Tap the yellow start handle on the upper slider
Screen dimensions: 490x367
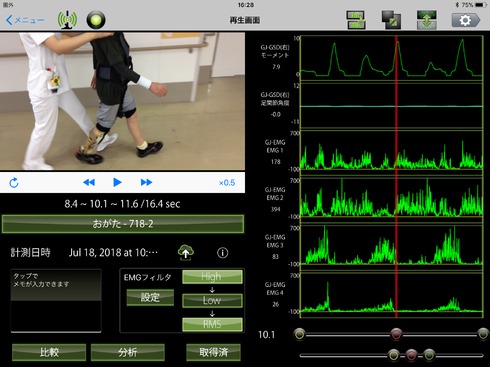pos(299,334)
